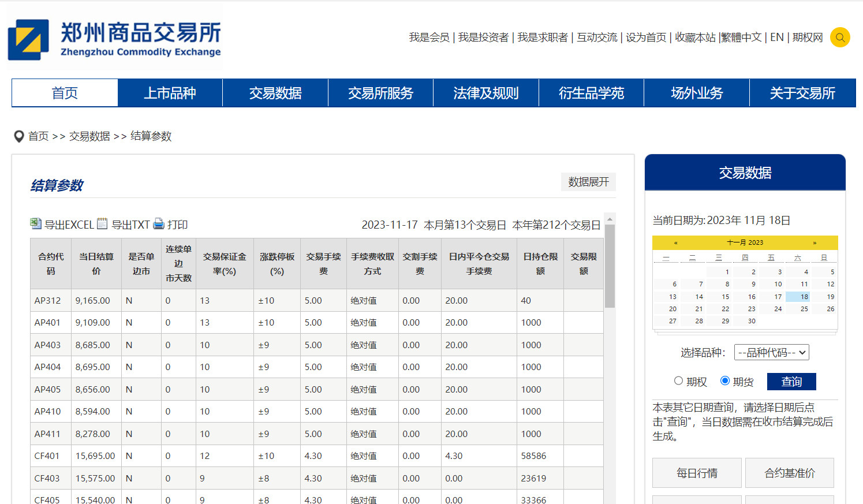Open the 首页 nav tab

tap(65, 93)
